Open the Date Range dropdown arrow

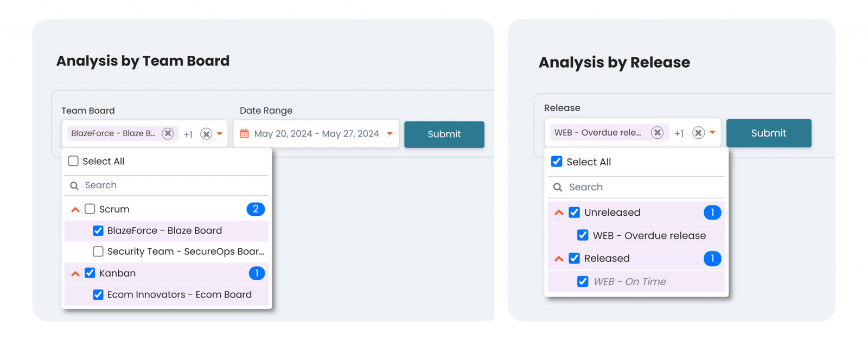390,134
